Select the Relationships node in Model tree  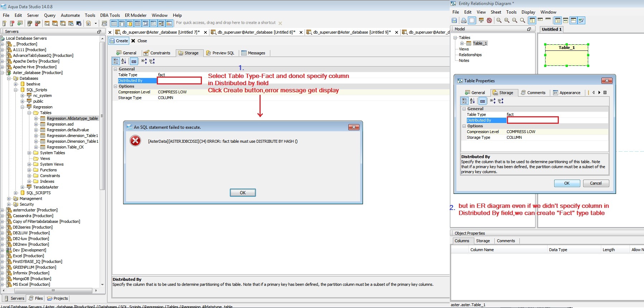(470, 55)
